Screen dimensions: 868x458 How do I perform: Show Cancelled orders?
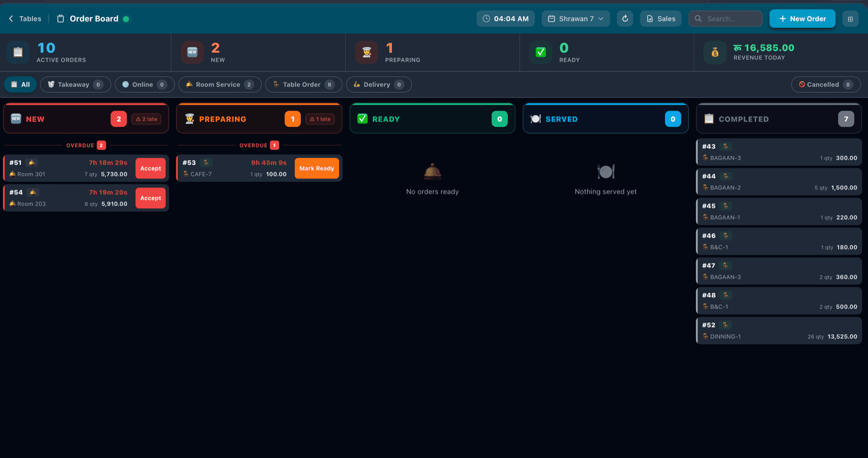pos(826,84)
